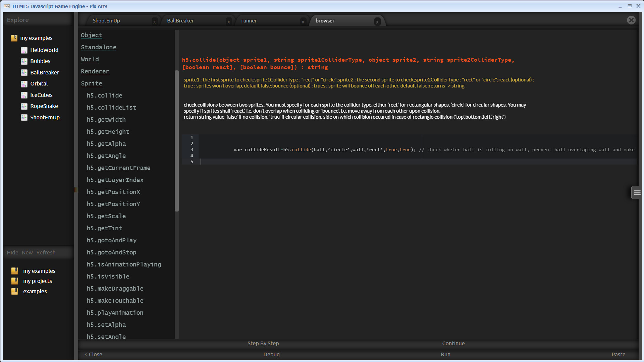Start debugging with the Debug button
This screenshot has height=362, width=644.
(x=271, y=354)
